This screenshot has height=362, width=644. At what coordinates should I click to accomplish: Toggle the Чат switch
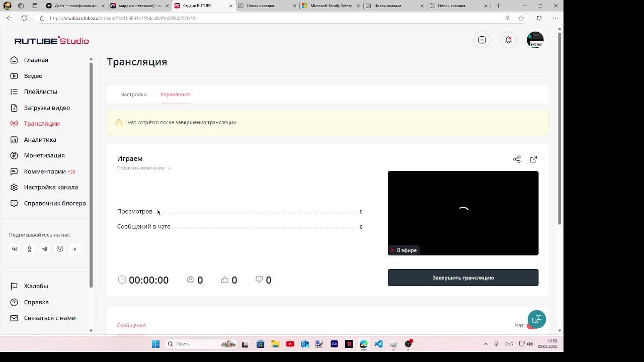pos(531,326)
